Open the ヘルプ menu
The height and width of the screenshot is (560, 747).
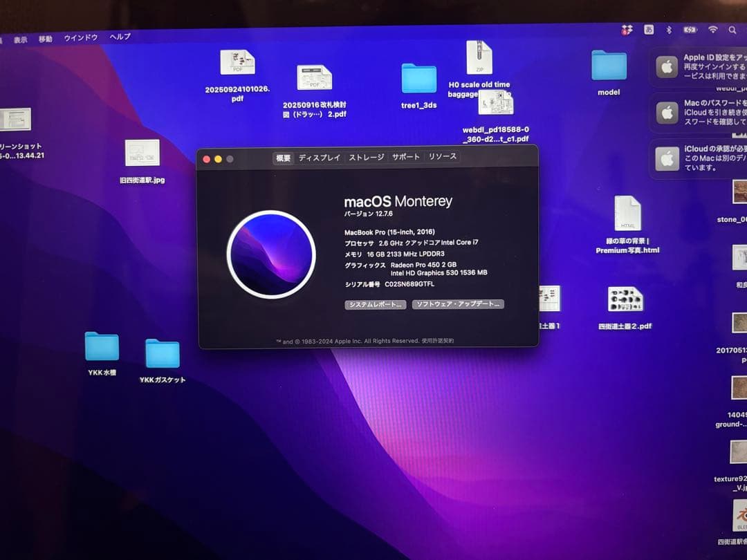click(x=119, y=37)
